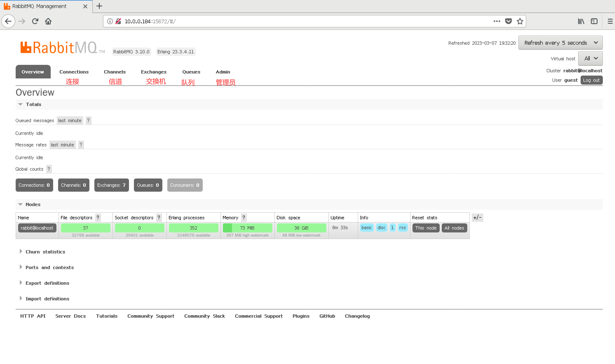Open the Server Docs footer link

point(70,316)
